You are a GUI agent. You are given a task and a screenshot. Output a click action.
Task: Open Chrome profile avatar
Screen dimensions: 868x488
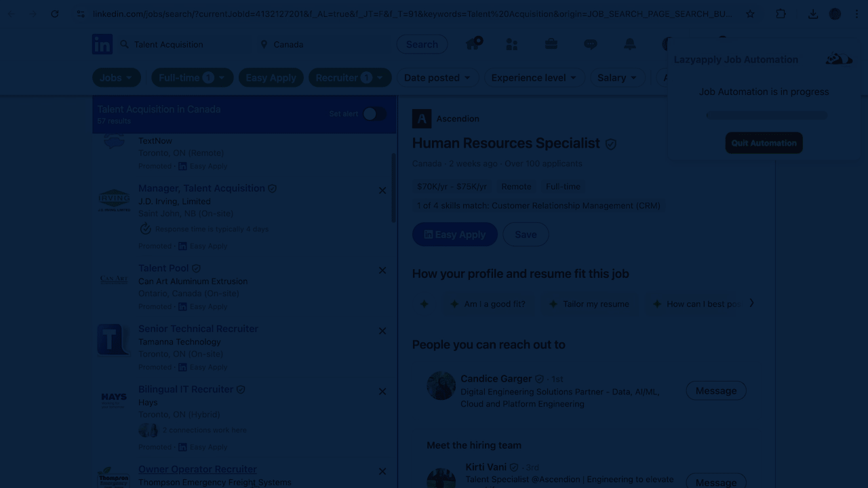coord(835,14)
